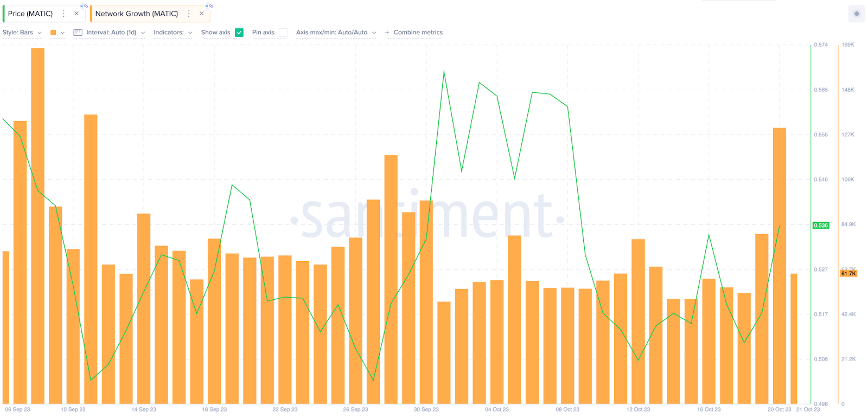This screenshot has width=868, height=416.
Task: Open the orange bar color picker
Action: point(57,33)
